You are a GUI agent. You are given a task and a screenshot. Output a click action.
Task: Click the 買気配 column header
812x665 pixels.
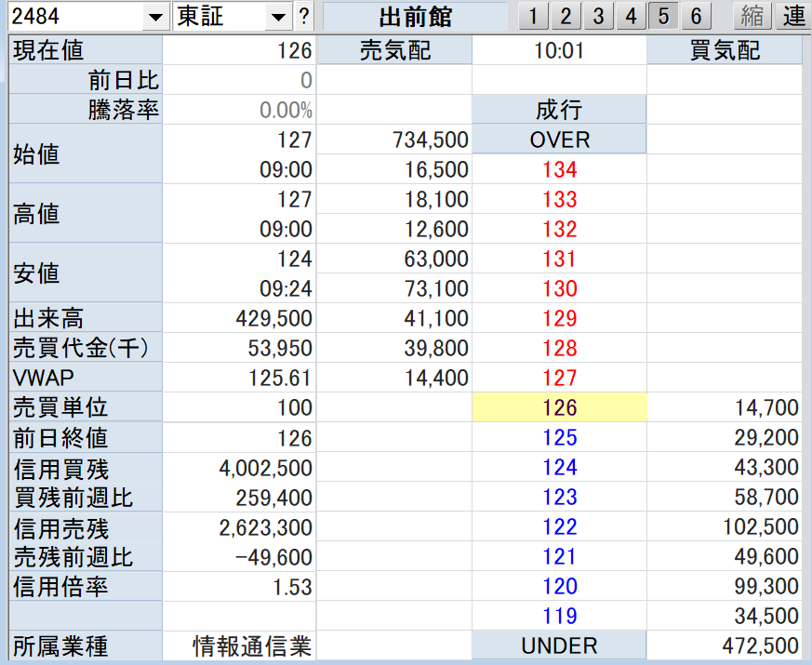click(724, 50)
